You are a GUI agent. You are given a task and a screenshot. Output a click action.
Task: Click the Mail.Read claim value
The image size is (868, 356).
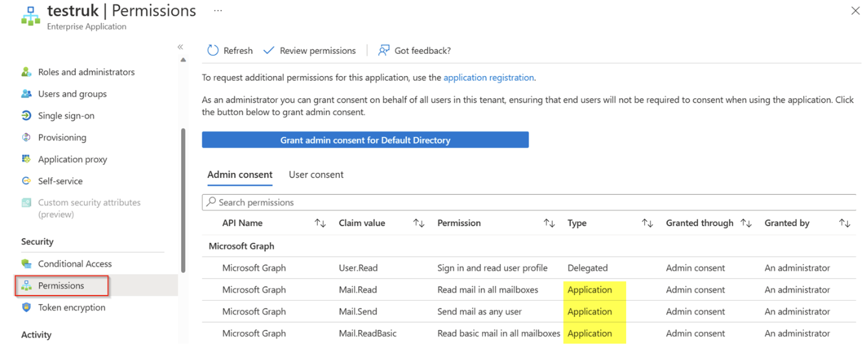(x=357, y=290)
